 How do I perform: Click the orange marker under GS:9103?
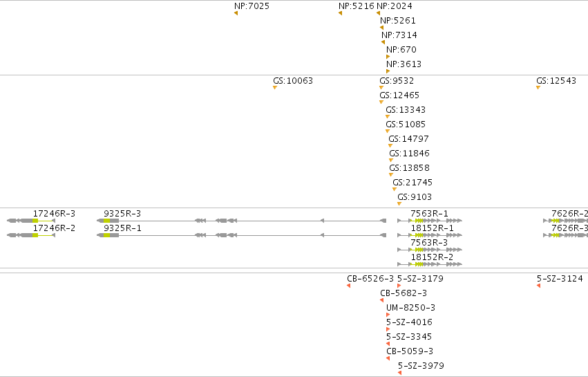(399, 204)
